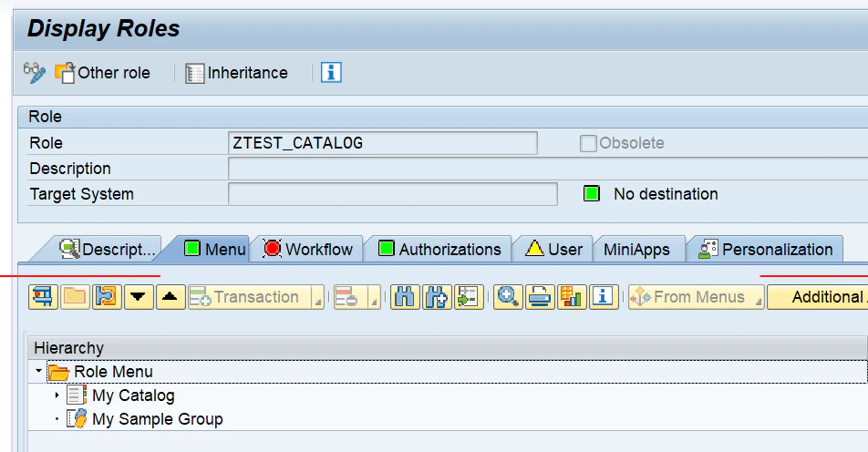This screenshot has height=452, width=868.
Task: Click the info icon in menu toolbar
Action: pos(604,297)
